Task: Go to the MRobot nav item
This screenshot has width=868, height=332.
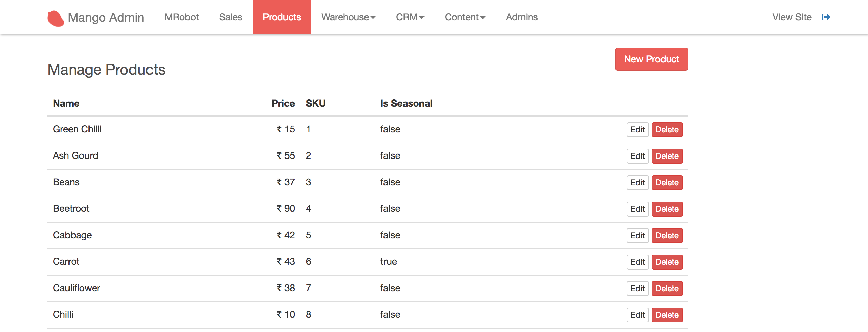Action: [182, 17]
